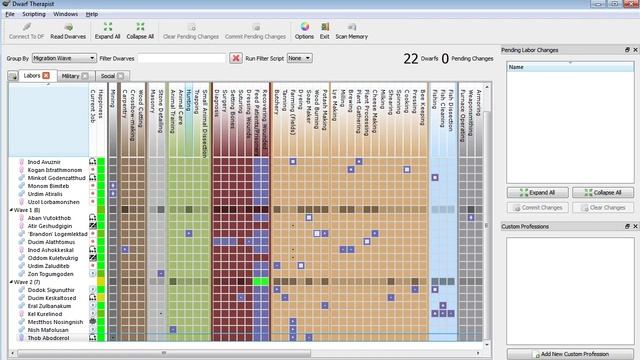The image size is (640, 360).
Task: Click the yellow happiness cell of Ducim Keskaltosed
Action: (x=101, y=298)
